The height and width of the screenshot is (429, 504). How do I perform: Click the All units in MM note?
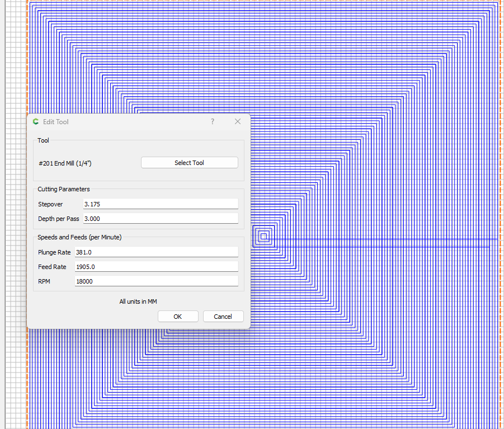pyautogui.click(x=138, y=301)
